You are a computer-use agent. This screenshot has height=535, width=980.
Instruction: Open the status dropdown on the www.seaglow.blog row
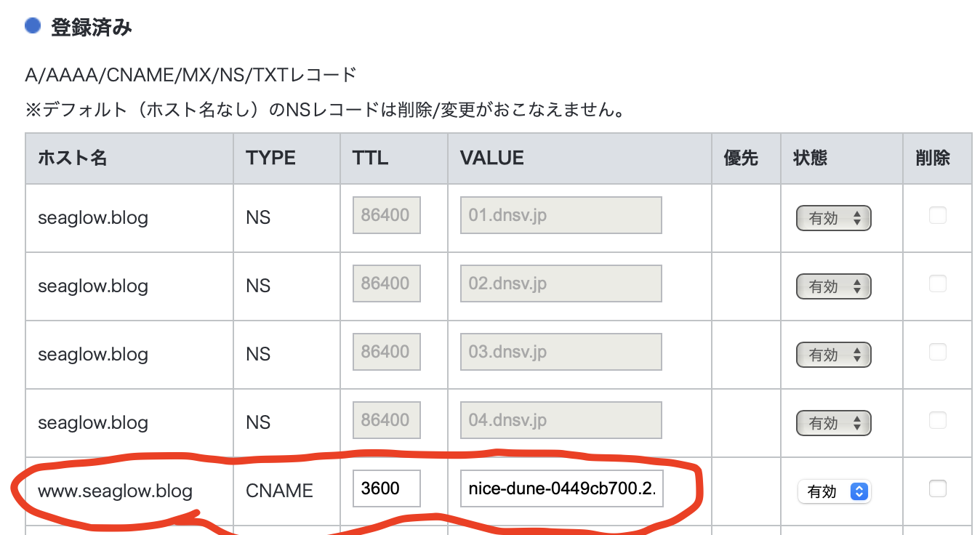[x=834, y=491]
